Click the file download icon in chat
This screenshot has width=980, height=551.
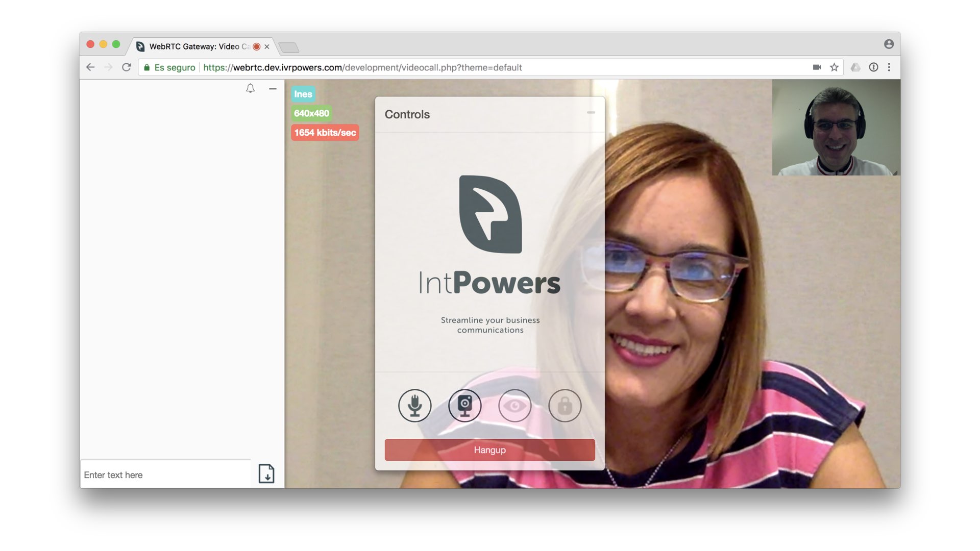266,473
